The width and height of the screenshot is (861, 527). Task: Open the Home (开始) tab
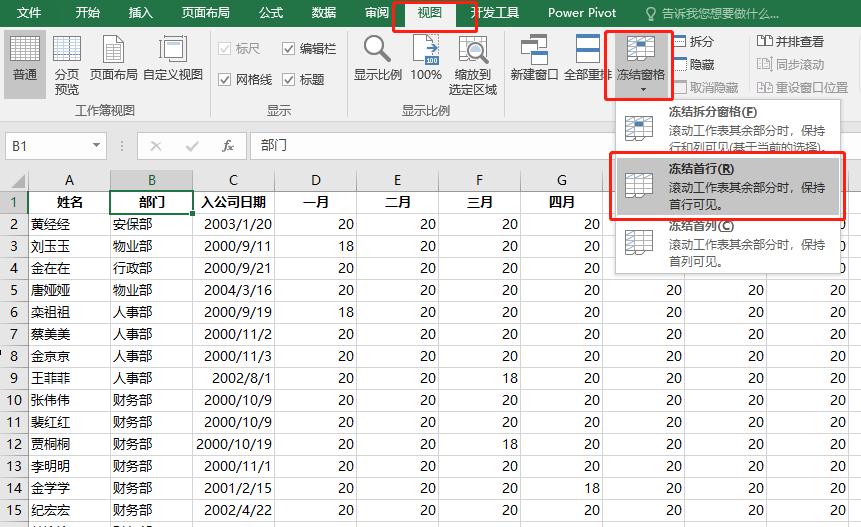87,13
